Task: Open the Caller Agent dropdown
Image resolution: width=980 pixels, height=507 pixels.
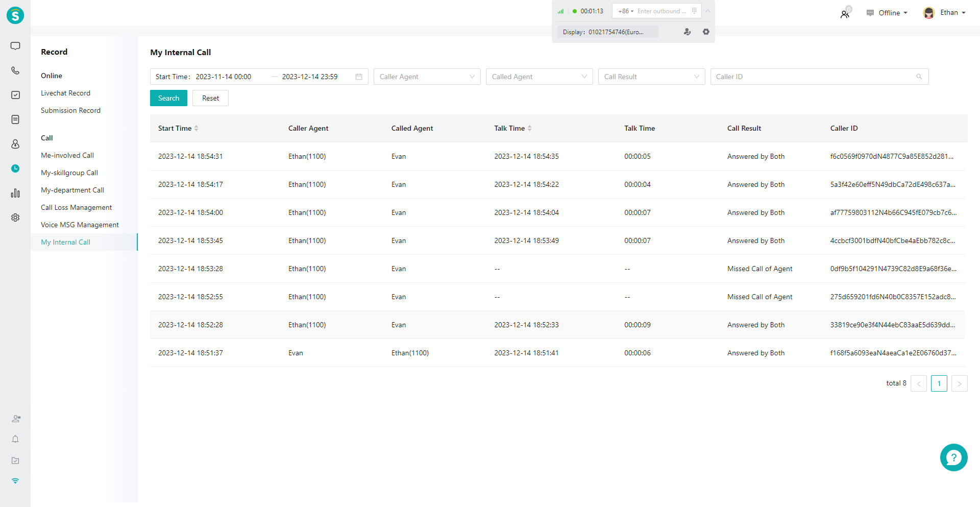Action: (427, 77)
